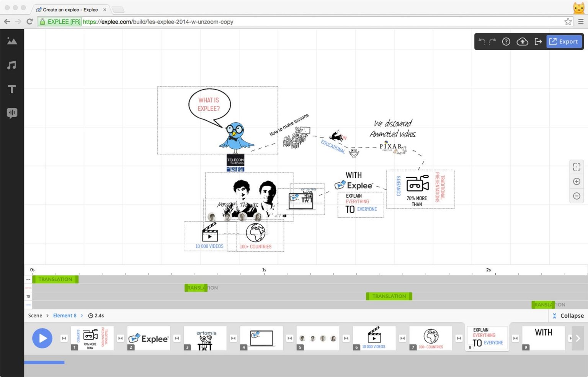Upload the project to the cloud
588x377 pixels.
(x=522, y=41)
